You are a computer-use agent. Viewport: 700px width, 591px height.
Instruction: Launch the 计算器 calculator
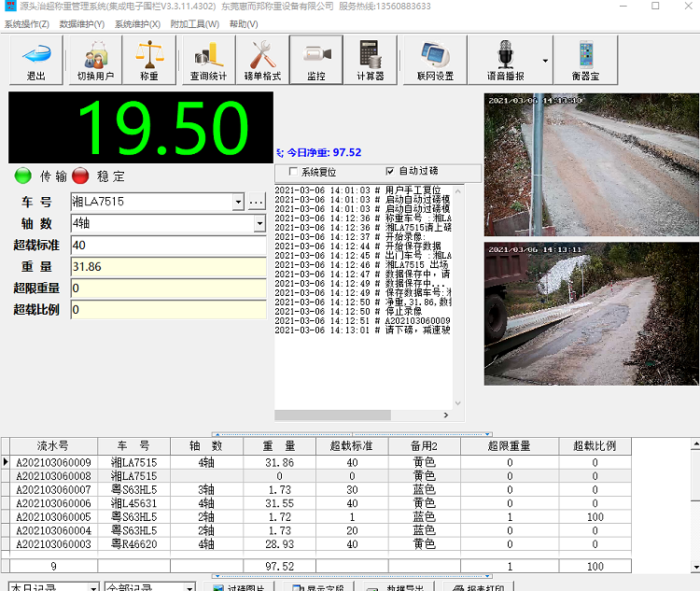pyautogui.click(x=371, y=60)
